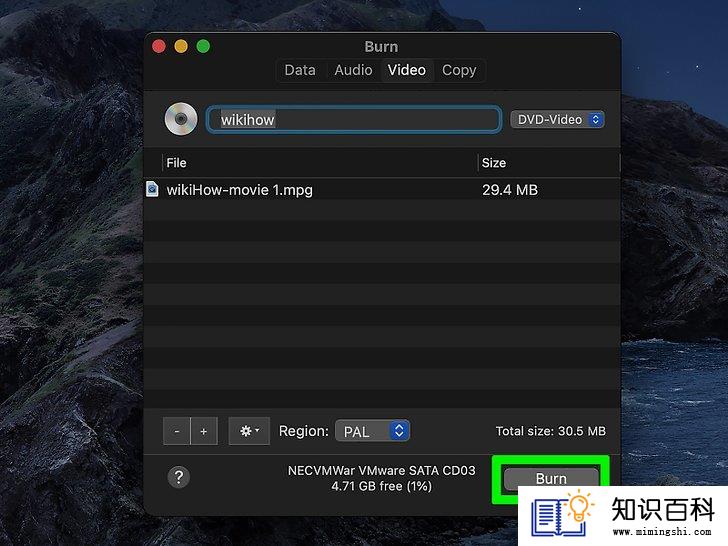This screenshot has width=728, height=546.
Task: Click the mpg file icon in list
Action: click(152, 189)
